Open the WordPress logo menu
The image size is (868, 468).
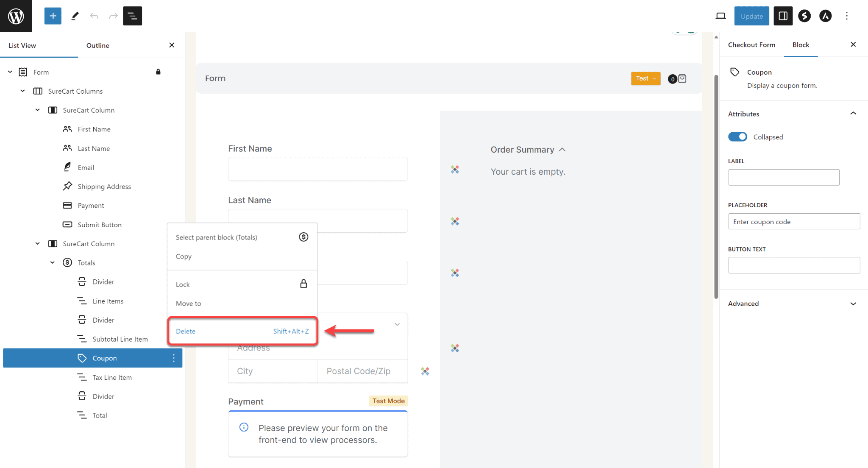[16, 16]
